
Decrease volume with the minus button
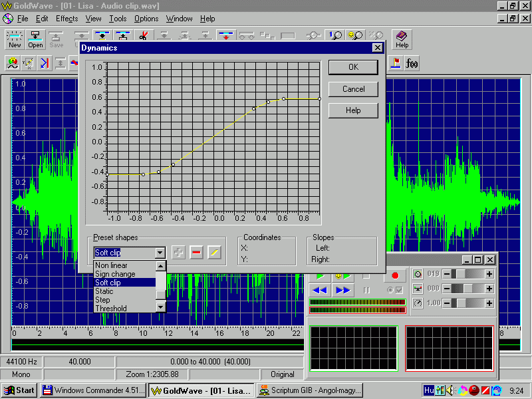tap(447, 274)
